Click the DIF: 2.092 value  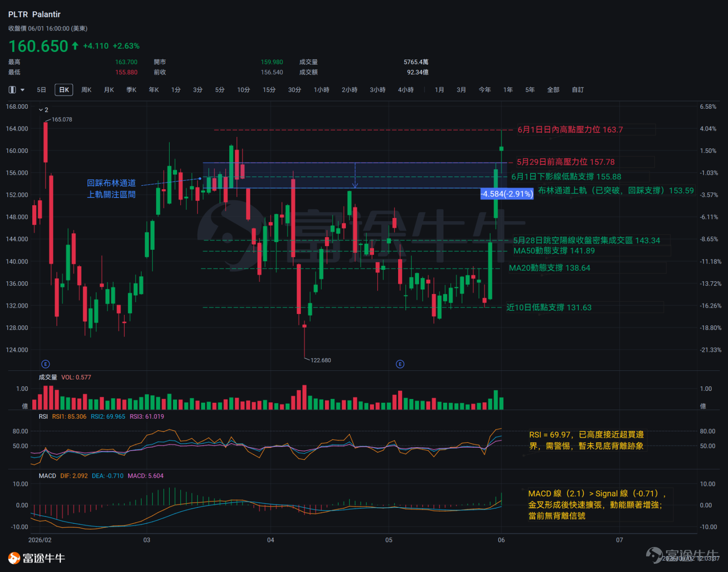(x=74, y=476)
